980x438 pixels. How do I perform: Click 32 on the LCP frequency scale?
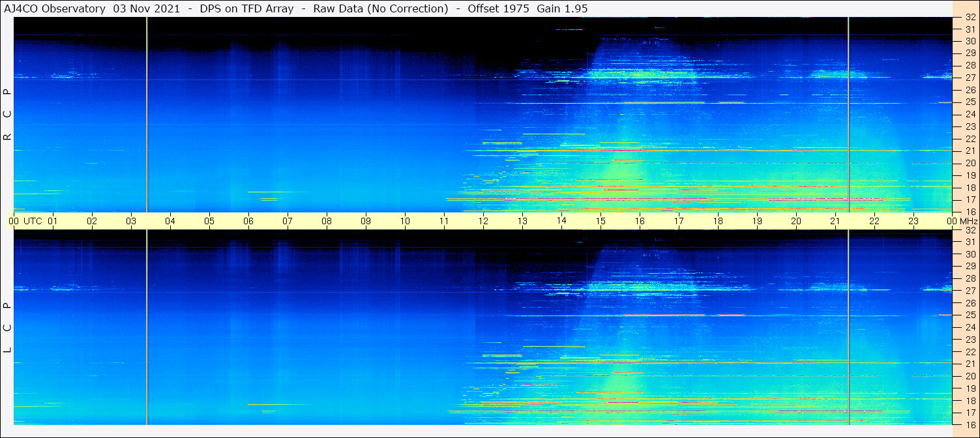pos(970,230)
